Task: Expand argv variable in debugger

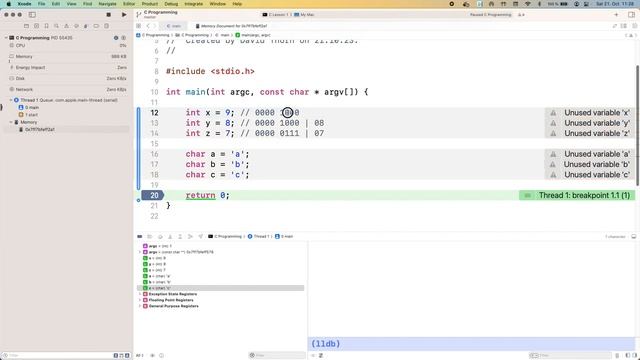Action: pyautogui.click(x=140, y=252)
